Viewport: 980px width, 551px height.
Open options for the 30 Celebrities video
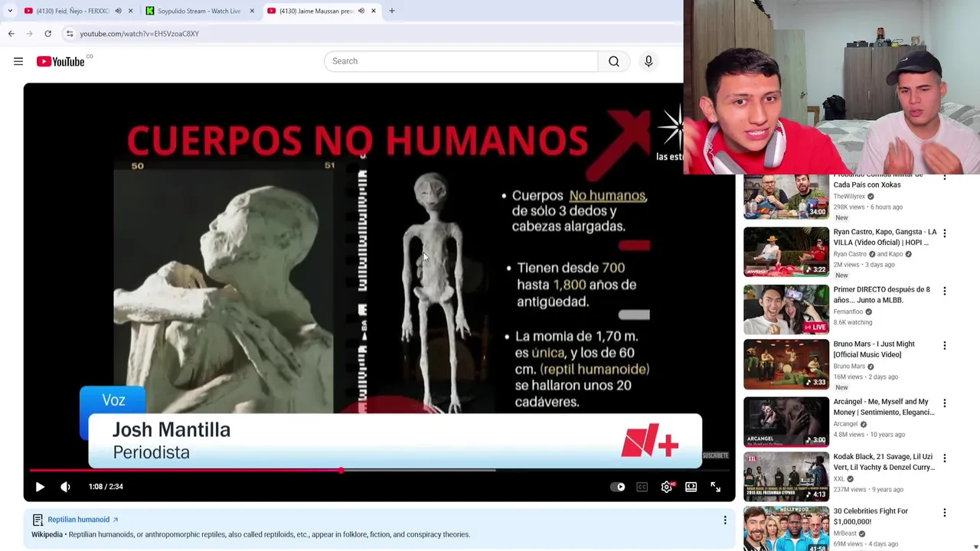coord(945,513)
